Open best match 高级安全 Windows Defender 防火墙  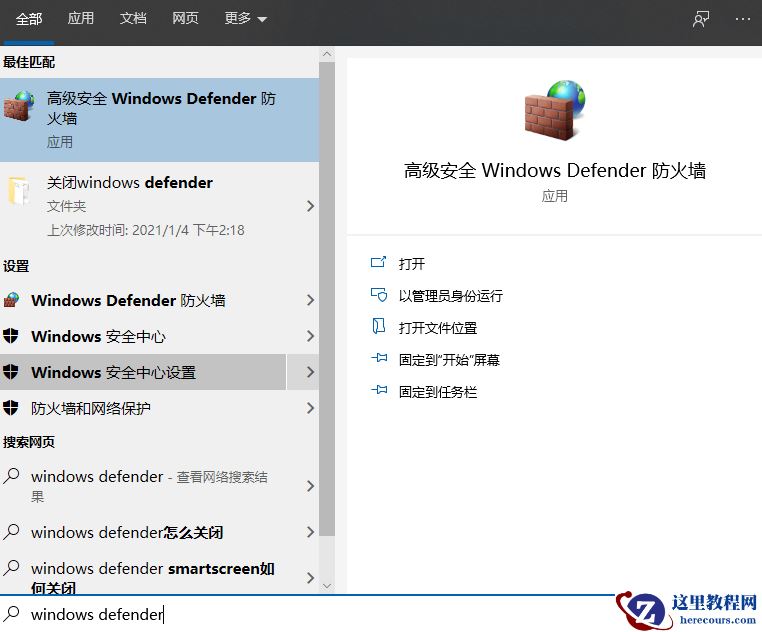point(159,120)
